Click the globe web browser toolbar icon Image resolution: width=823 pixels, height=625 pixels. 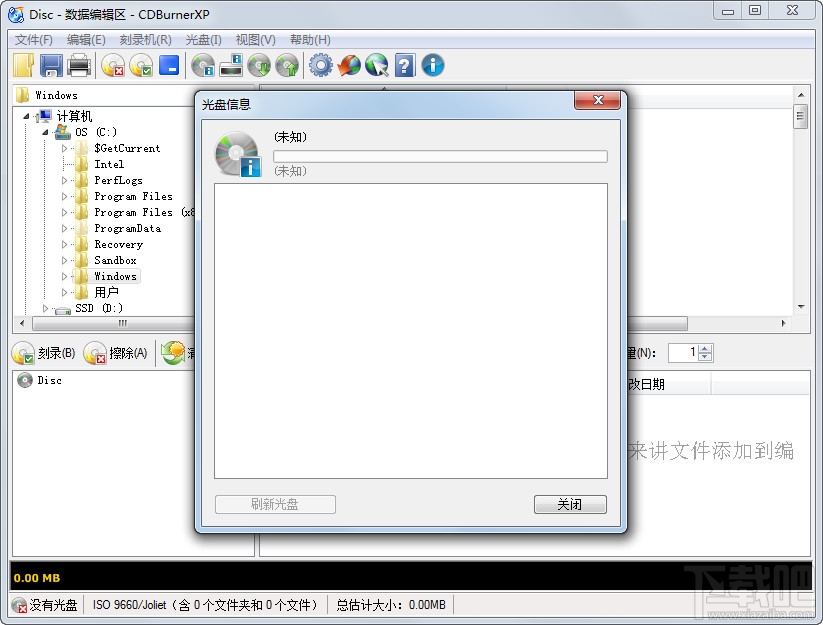pos(377,65)
